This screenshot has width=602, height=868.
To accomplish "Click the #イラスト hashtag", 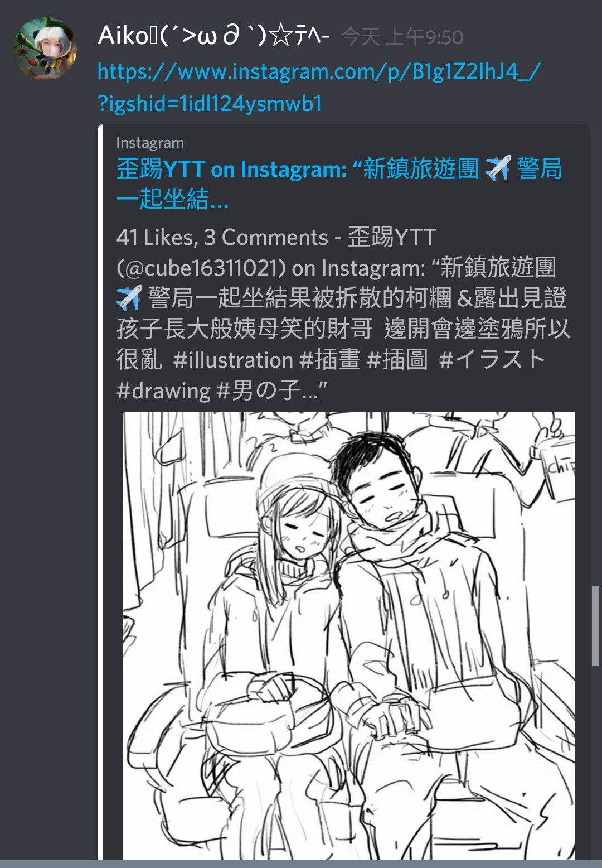I will pyautogui.click(x=492, y=360).
